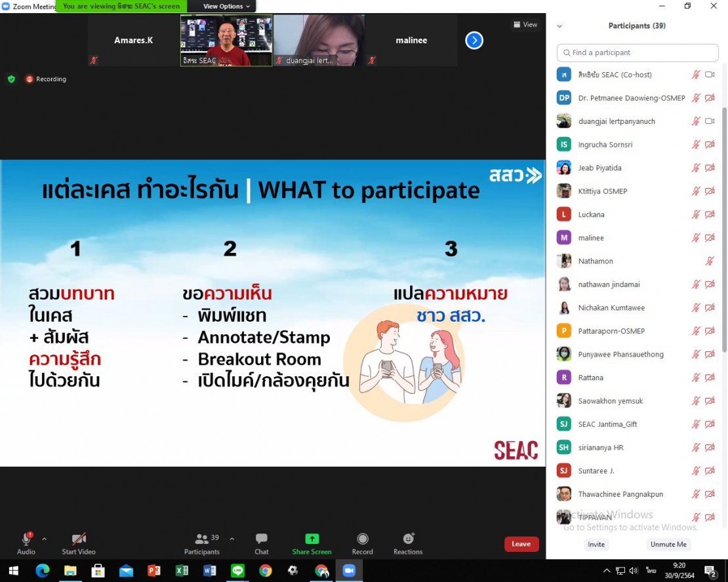This screenshot has width=728, height=582.
Task: Click the Invite button
Action: click(x=596, y=545)
